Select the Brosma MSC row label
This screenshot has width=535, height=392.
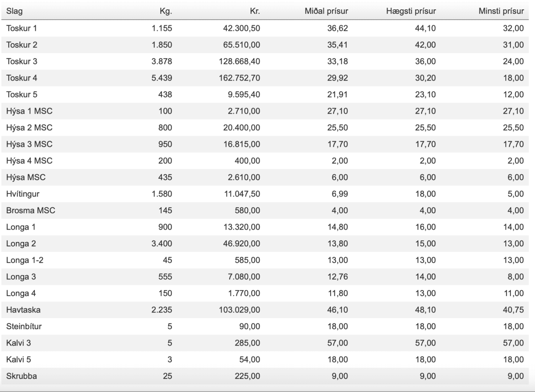coord(30,210)
